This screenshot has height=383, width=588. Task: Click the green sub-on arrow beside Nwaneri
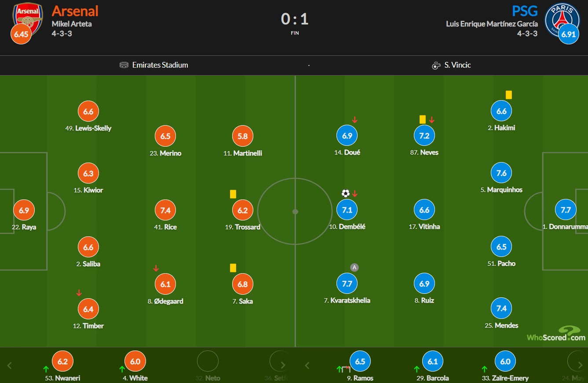(x=46, y=369)
